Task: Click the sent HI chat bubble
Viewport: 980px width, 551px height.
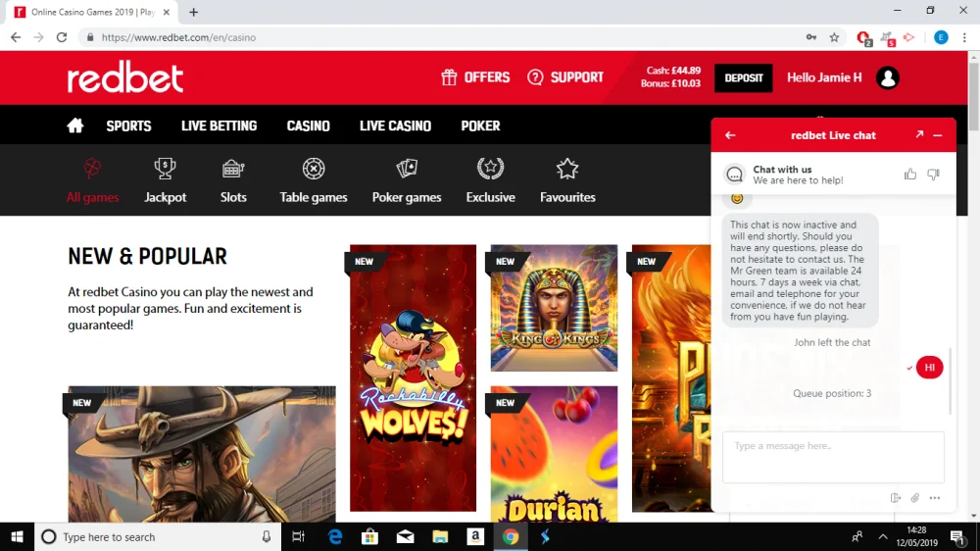Action: pos(929,367)
